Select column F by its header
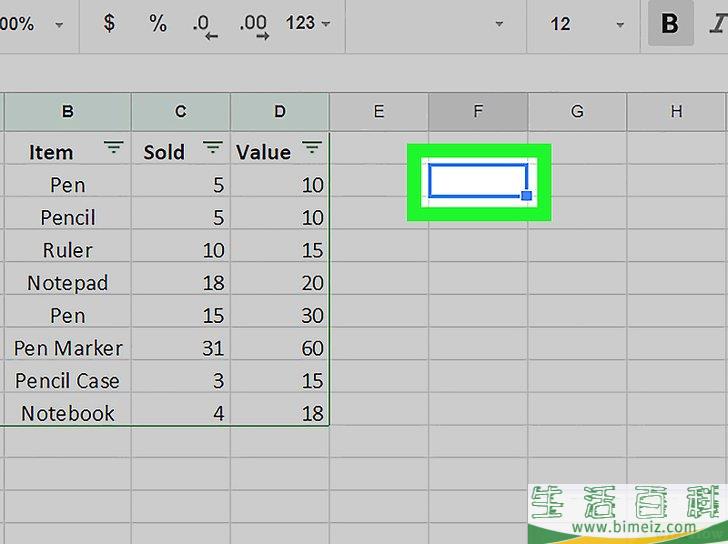The image size is (728, 544). 478,112
